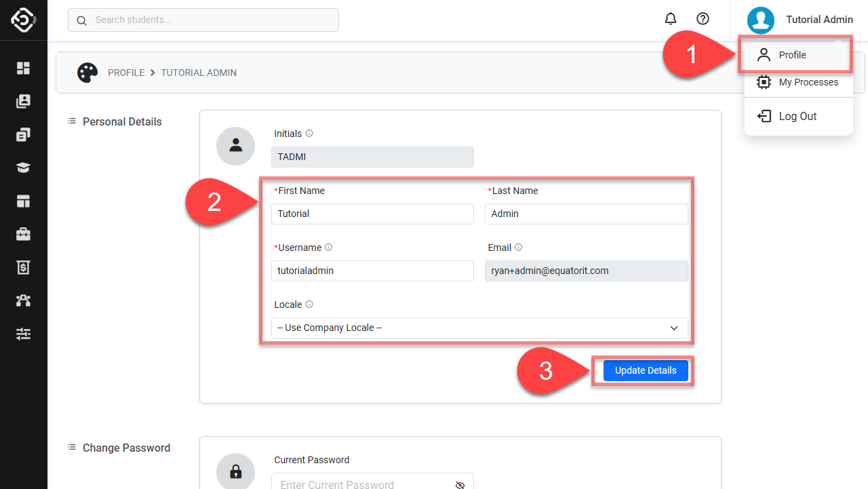The width and height of the screenshot is (868, 489).
Task: Click the Tutorial Admin user menu
Action: point(800,20)
